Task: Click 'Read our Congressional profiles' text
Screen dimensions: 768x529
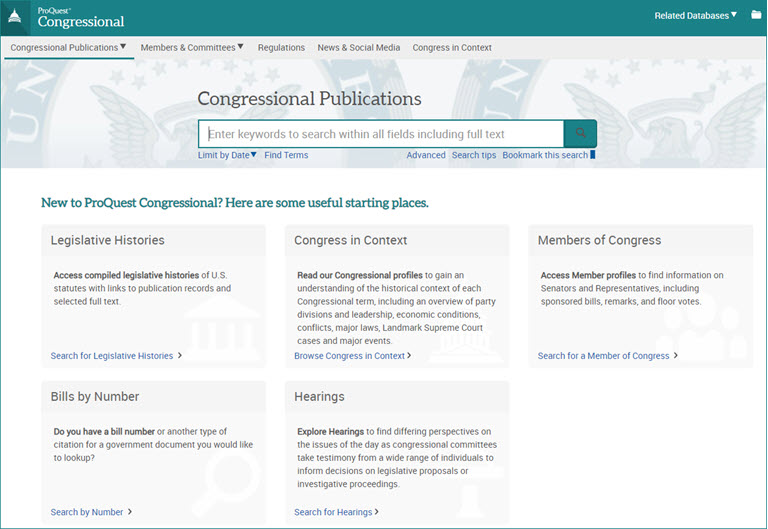Action: (x=360, y=275)
